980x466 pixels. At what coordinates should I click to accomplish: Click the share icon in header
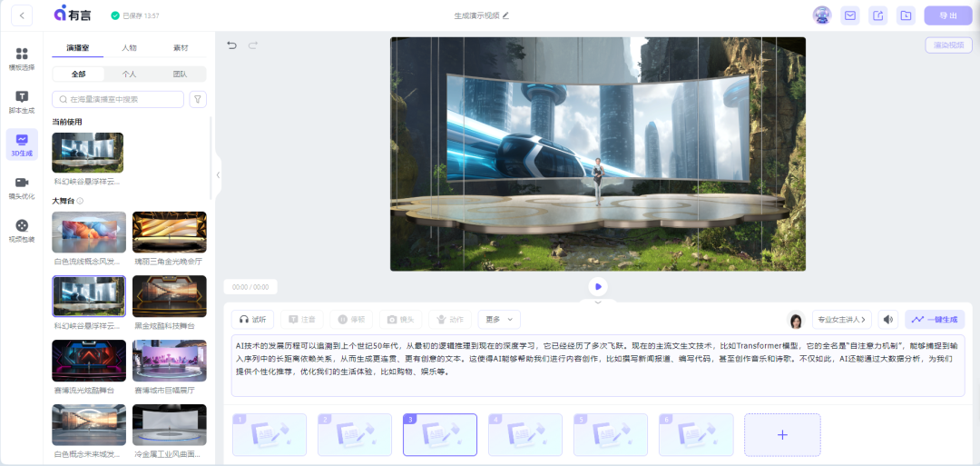(x=878, y=15)
